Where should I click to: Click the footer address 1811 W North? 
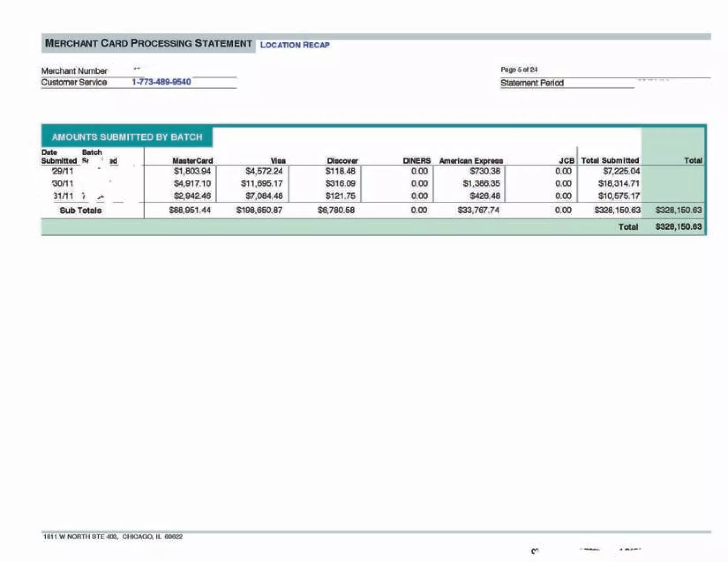click(113, 536)
